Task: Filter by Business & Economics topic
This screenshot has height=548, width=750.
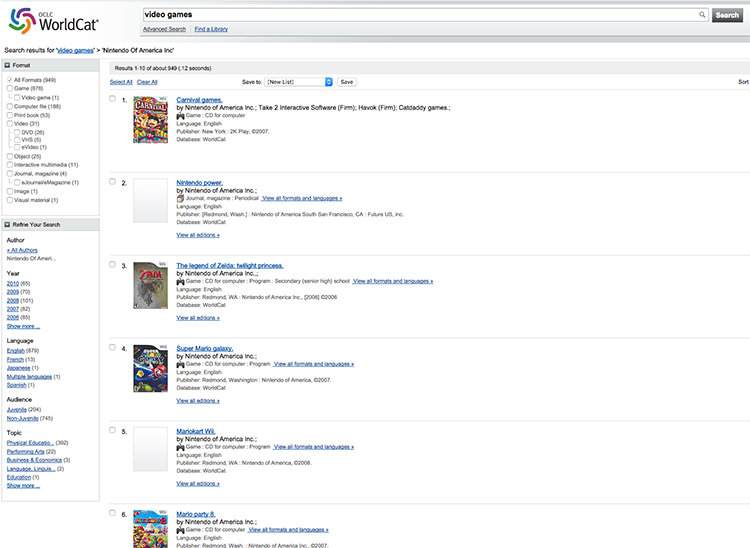Action: (x=34, y=460)
